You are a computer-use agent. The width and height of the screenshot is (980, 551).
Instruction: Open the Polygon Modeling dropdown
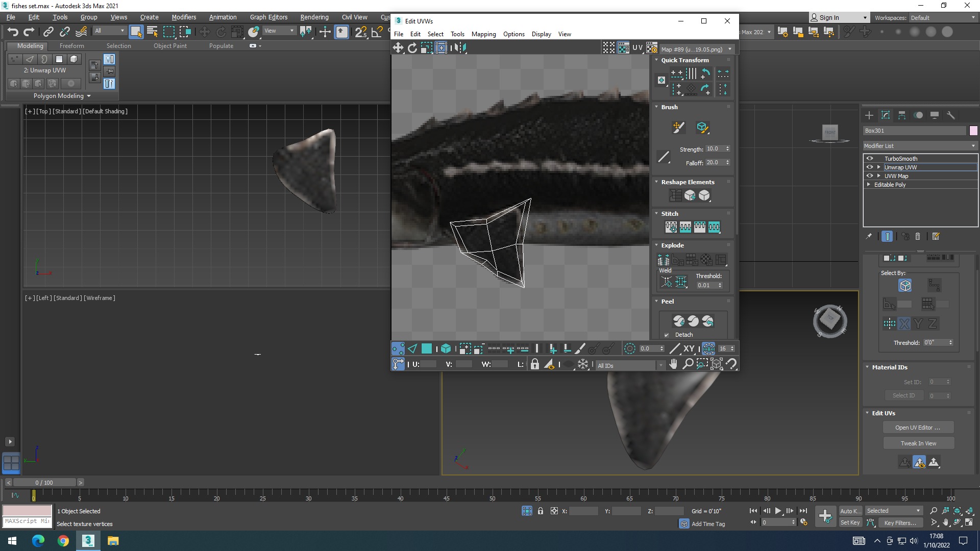coord(62,96)
